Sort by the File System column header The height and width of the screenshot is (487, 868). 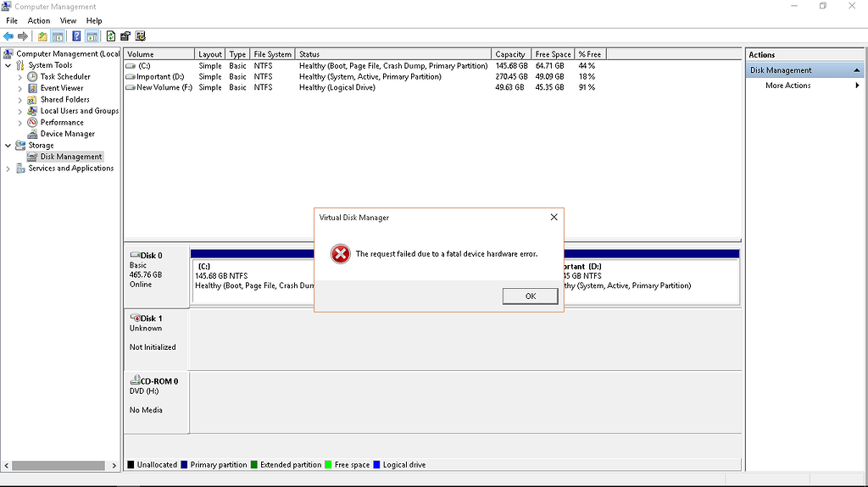tap(272, 54)
